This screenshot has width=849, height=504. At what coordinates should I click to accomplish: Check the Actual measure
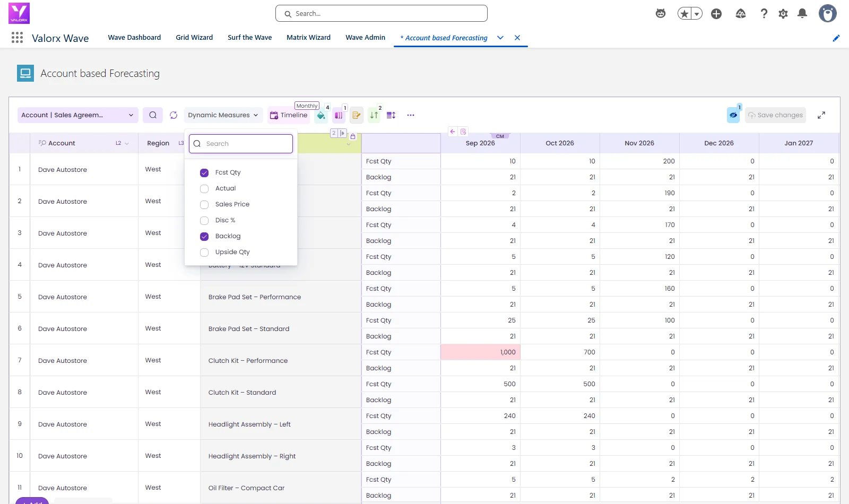204,188
